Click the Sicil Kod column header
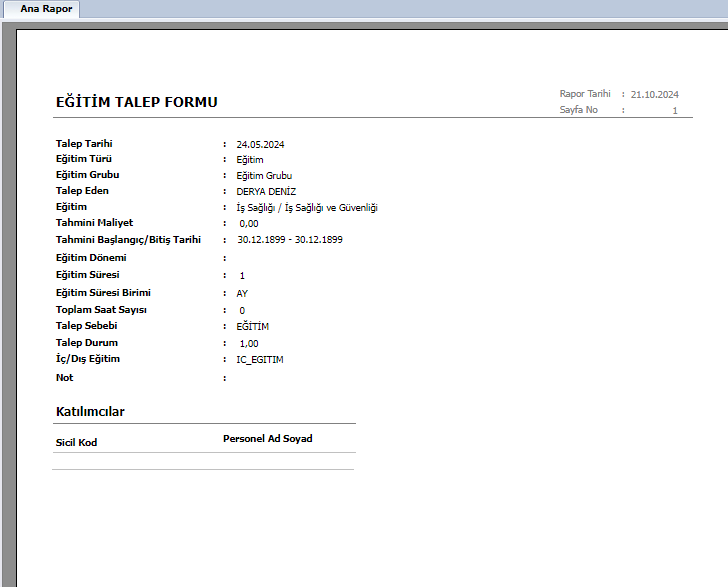The height and width of the screenshot is (587, 728). 77,443
